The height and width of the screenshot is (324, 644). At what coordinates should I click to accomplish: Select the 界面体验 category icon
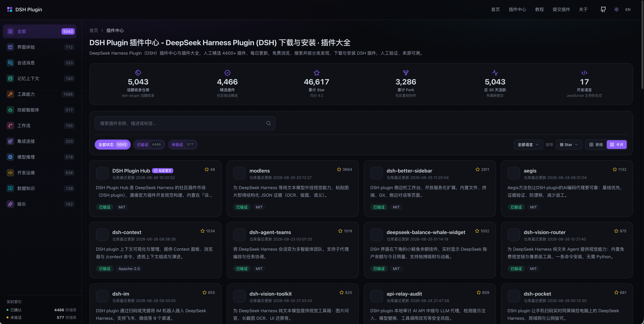[x=10, y=47]
